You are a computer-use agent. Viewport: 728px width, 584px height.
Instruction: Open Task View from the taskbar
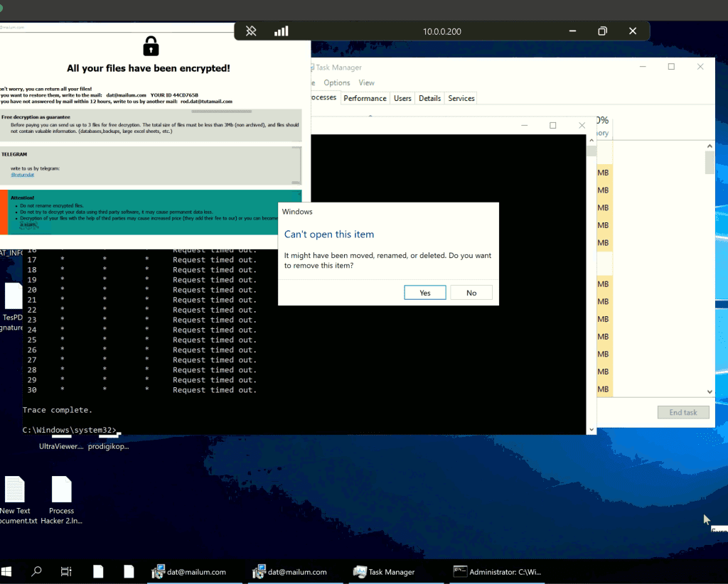(66, 571)
